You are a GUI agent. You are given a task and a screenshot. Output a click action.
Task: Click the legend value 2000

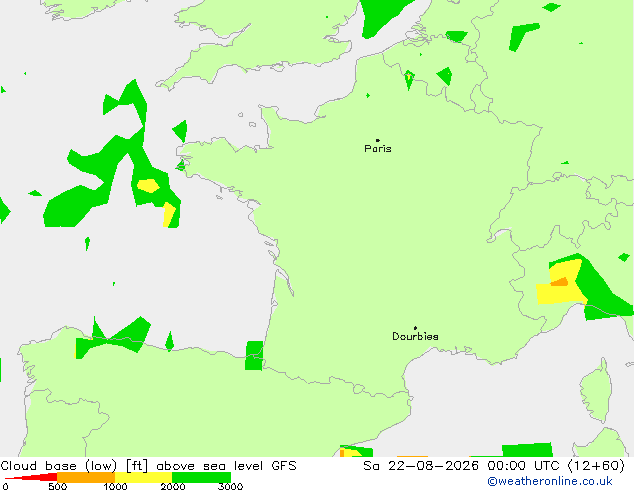coord(173,486)
